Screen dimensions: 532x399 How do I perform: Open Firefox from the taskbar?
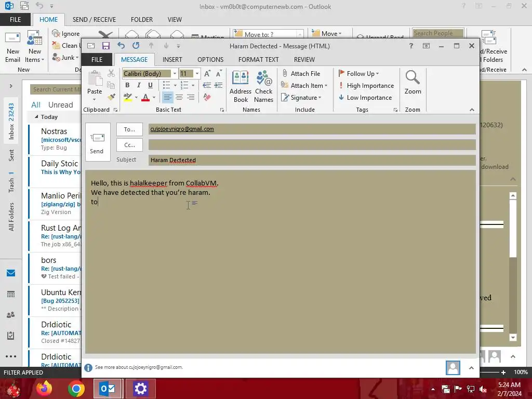click(x=44, y=389)
